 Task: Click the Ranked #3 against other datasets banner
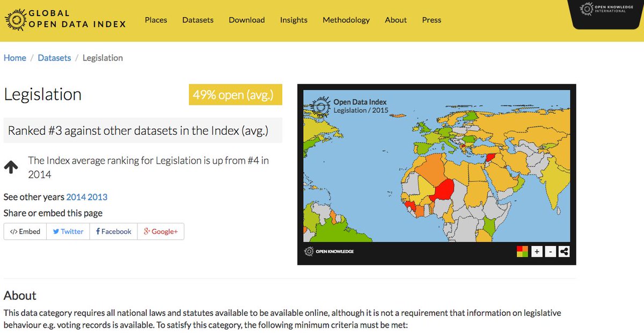pyautogui.click(x=143, y=131)
